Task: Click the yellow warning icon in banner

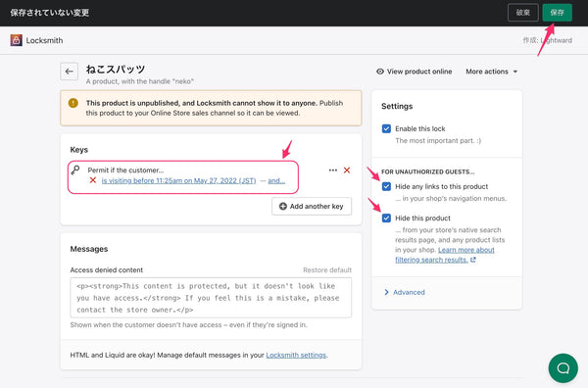Action: (x=73, y=103)
